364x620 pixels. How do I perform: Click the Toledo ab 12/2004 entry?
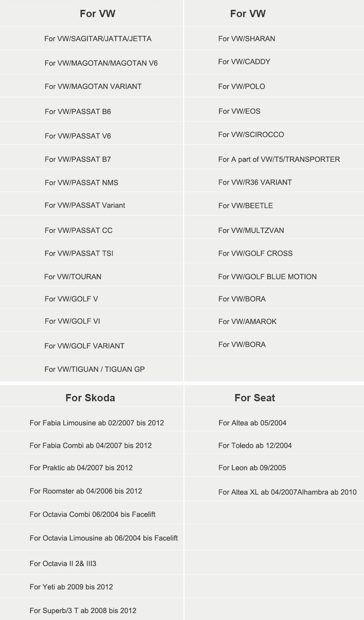pos(255,445)
